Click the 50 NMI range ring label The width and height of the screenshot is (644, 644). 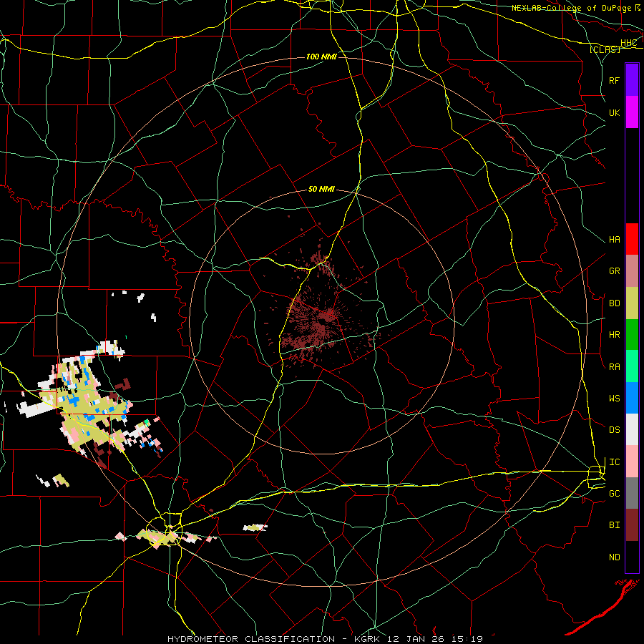[321, 189]
